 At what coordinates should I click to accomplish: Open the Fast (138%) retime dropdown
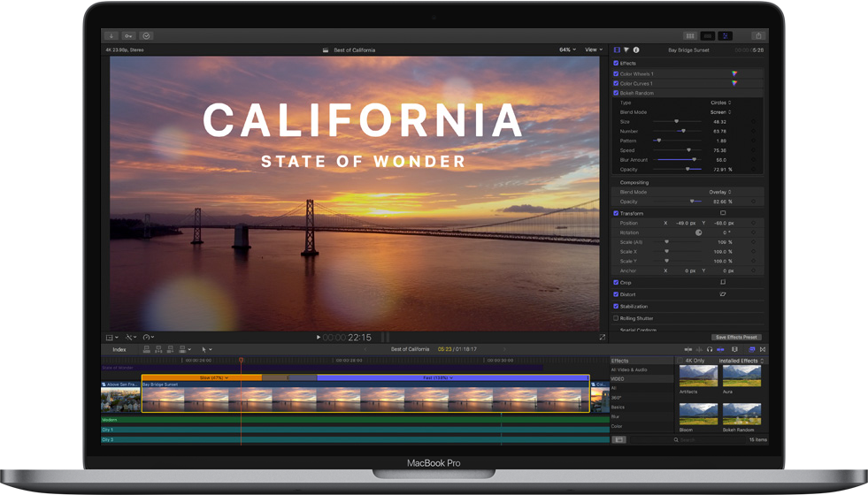click(x=438, y=377)
